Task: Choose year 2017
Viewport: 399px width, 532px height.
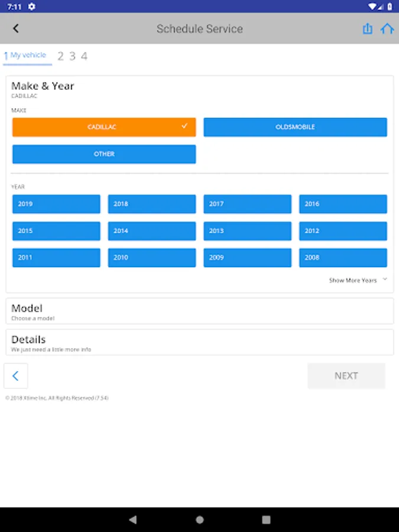Action: point(247,204)
